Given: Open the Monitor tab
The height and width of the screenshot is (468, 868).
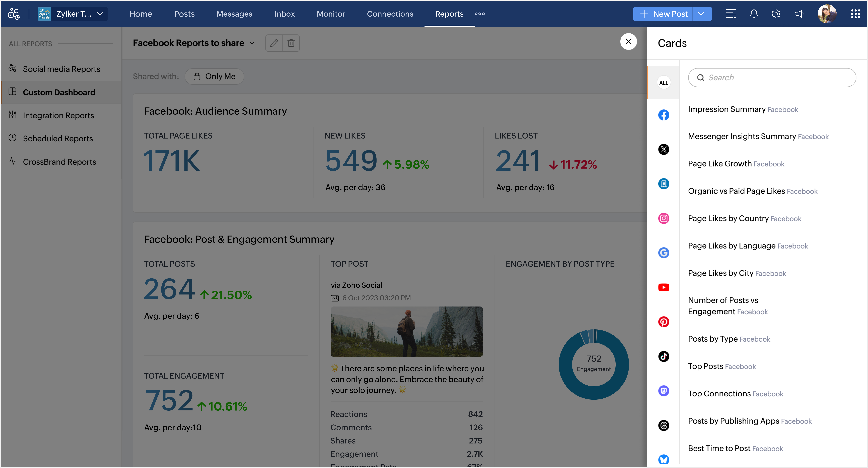Looking at the screenshot, I should point(331,14).
